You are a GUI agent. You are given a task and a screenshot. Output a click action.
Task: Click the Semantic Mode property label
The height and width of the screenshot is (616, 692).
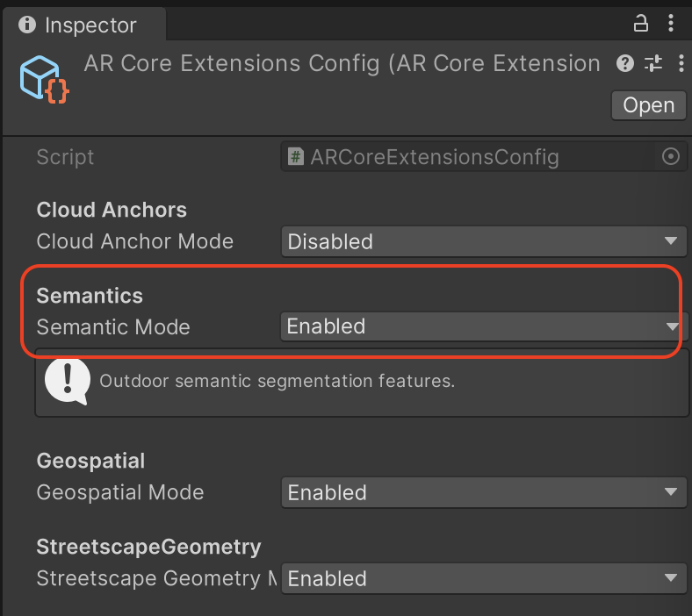point(113,327)
